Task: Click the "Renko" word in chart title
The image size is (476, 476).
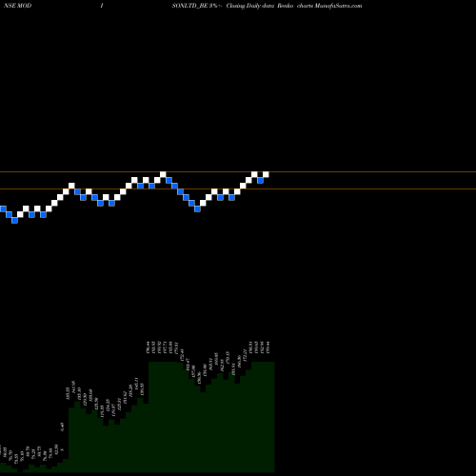Action: [x=286, y=6]
